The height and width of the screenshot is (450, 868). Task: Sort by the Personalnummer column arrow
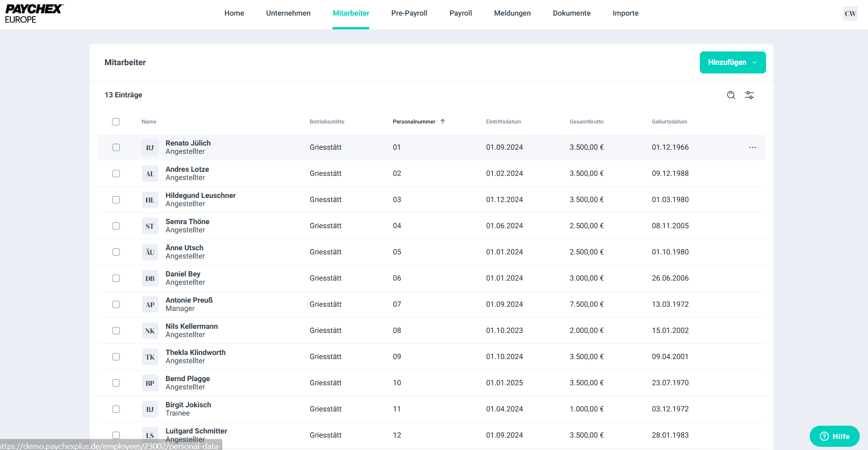pos(443,122)
